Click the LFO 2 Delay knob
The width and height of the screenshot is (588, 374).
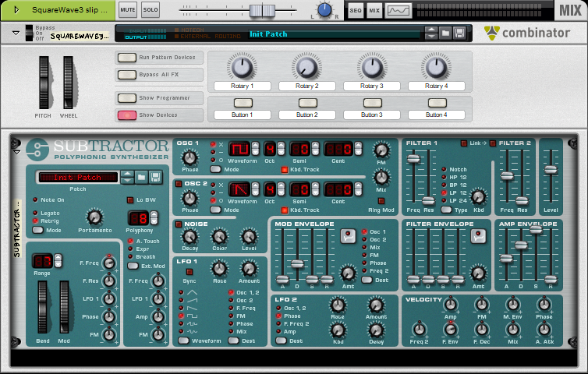point(376,330)
